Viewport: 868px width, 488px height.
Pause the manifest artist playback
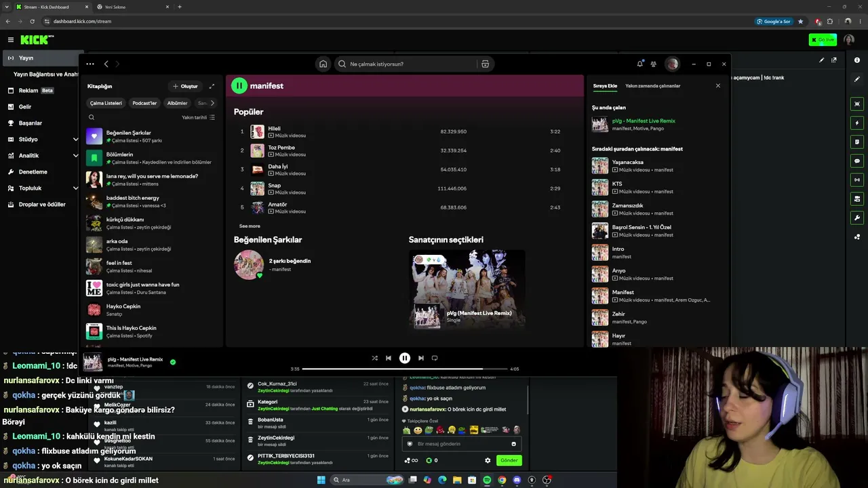[x=239, y=85]
